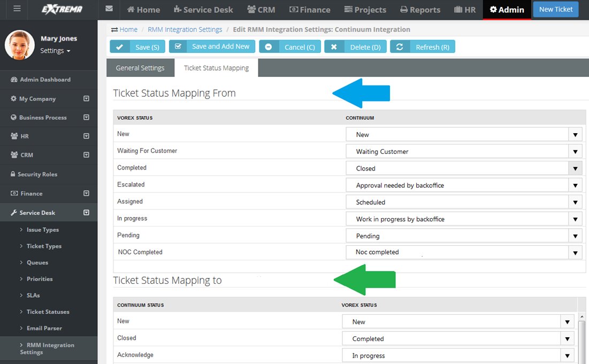Collapse Service Desk sidebar section
Viewport: 589px width, 364px height.
pyautogui.click(x=86, y=212)
